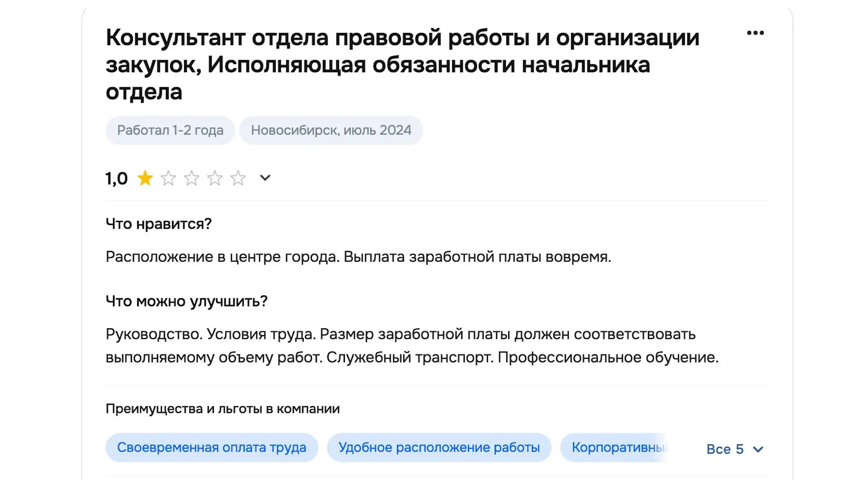The height and width of the screenshot is (488, 868).
Task: Select 'Удобное расположение работы' benefit tag
Action: pyautogui.click(x=439, y=447)
